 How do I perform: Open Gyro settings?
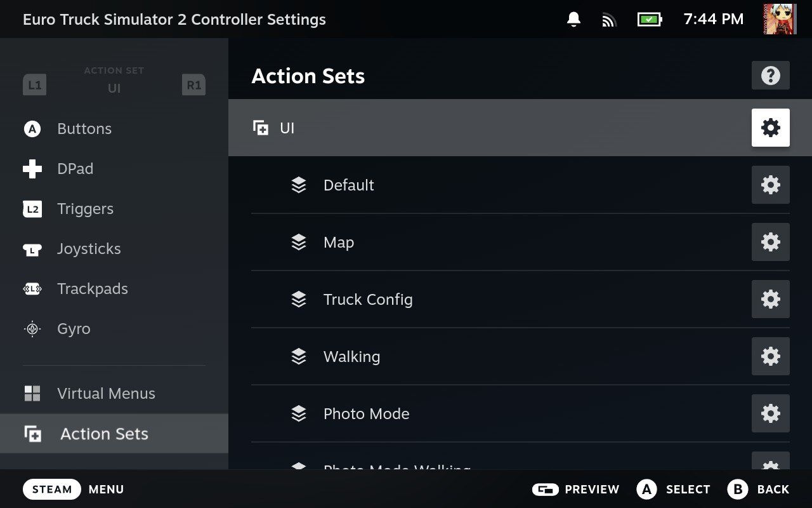74,329
